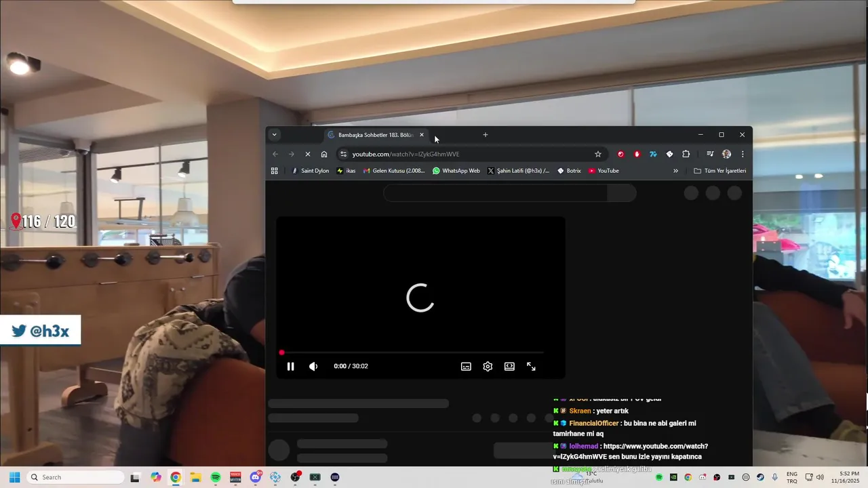Image resolution: width=868 pixels, height=488 pixels.
Task: Enter fullscreen on the video player
Action: [x=531, y=366]
